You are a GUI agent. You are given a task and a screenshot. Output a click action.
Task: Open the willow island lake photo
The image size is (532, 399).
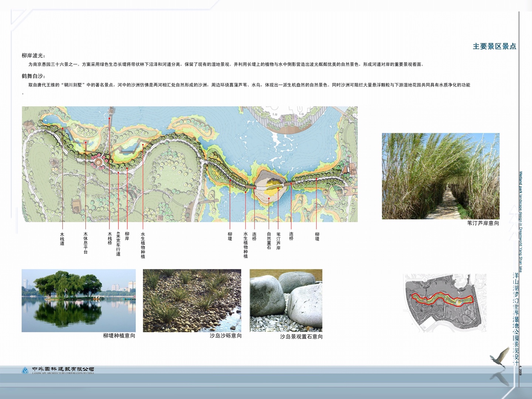tap(79, 300)
